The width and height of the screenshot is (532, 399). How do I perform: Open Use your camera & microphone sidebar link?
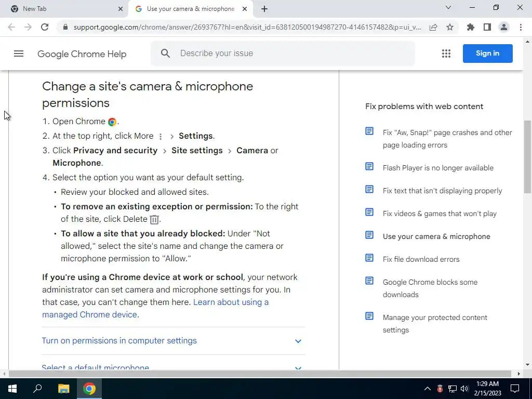(436, 236)
